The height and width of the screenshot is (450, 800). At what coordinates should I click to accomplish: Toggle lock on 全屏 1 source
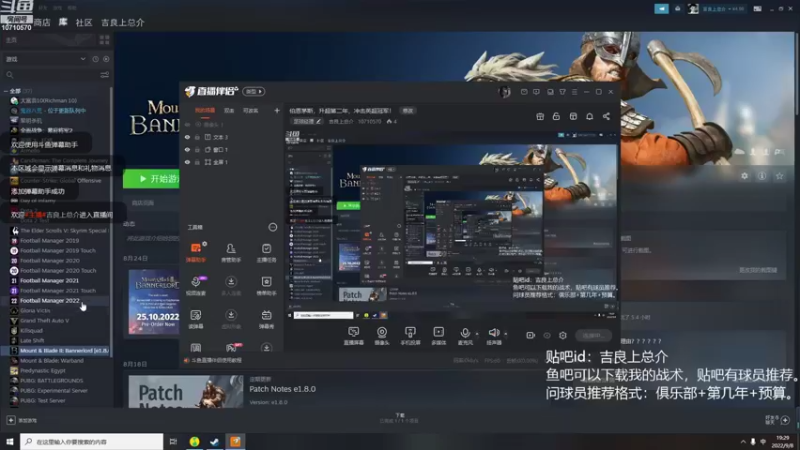pyautogui.click(x=197, y=162)
